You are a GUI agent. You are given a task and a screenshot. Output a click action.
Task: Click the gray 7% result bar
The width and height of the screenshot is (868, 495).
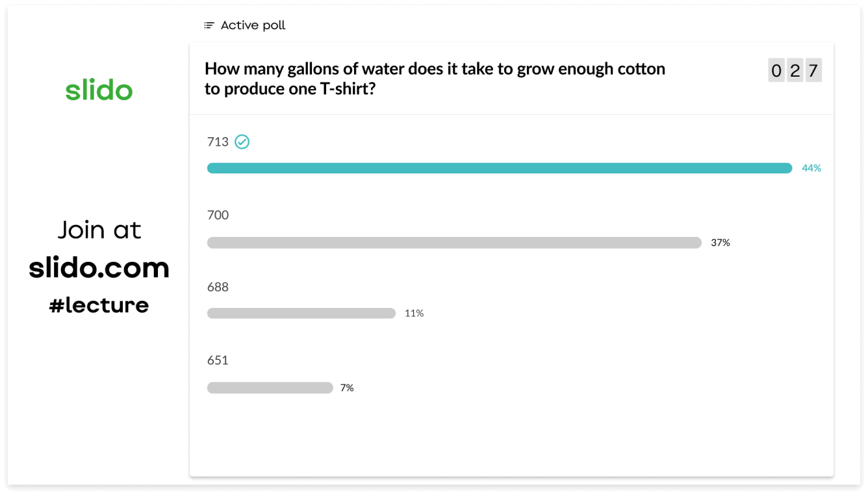click(x=270, y=388)
